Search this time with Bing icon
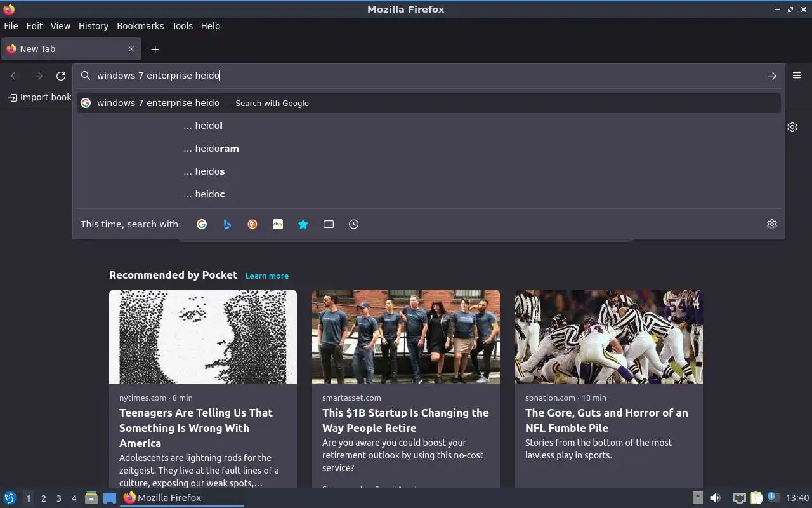The height and width of the screenshot is (508, 812). [227, 224]
